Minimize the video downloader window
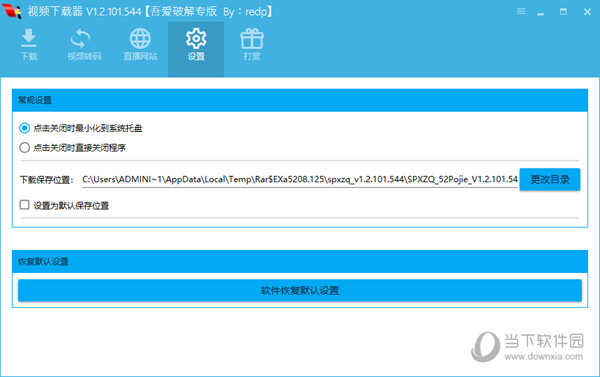This screenshot has height=377, width=600. [540, 12]
